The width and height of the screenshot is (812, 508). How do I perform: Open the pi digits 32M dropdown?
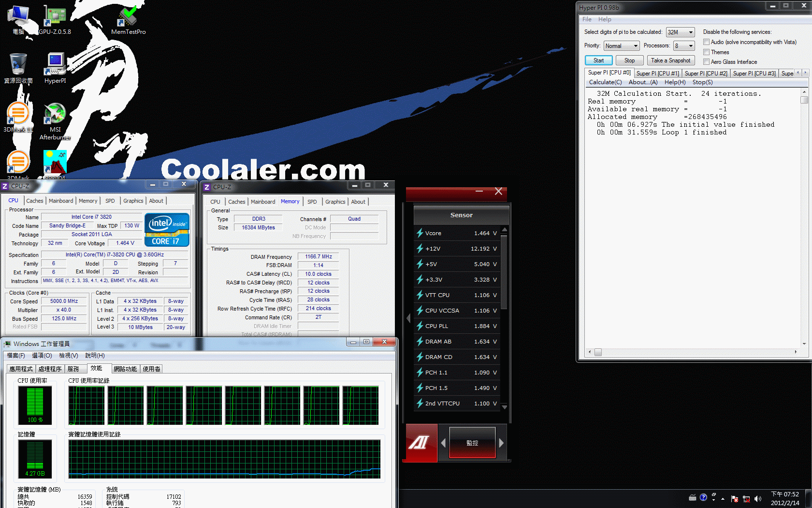(680, 32)
